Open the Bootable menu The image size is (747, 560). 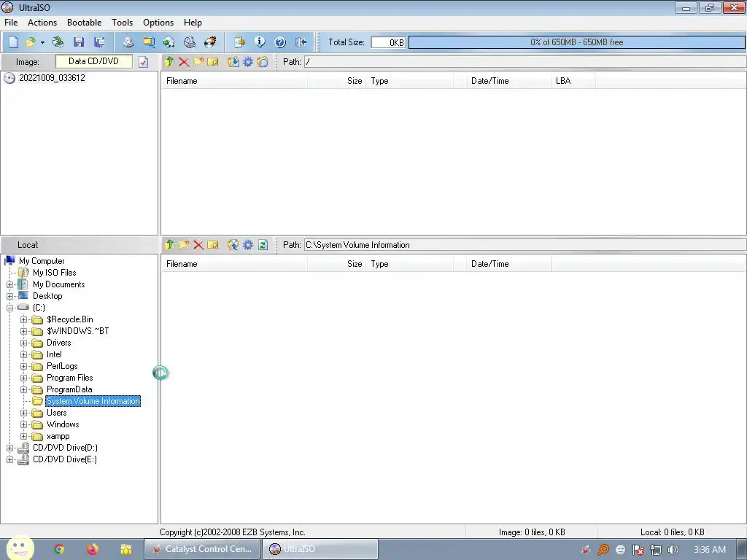(85, 23)
